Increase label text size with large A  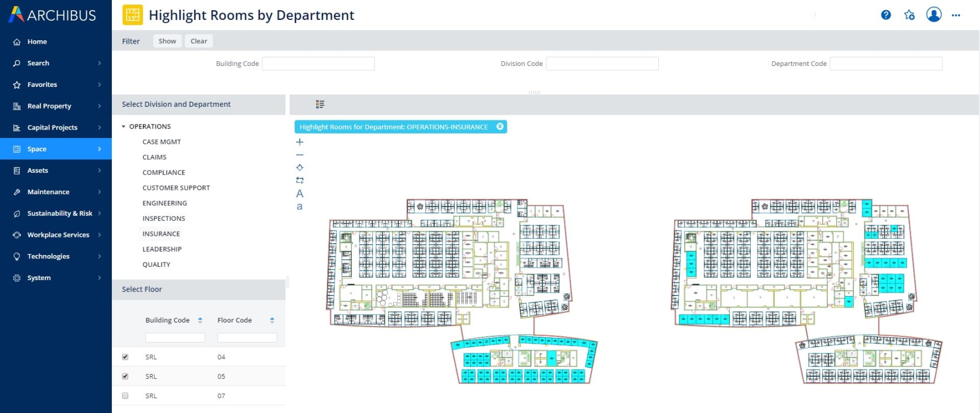pos(300,194)
